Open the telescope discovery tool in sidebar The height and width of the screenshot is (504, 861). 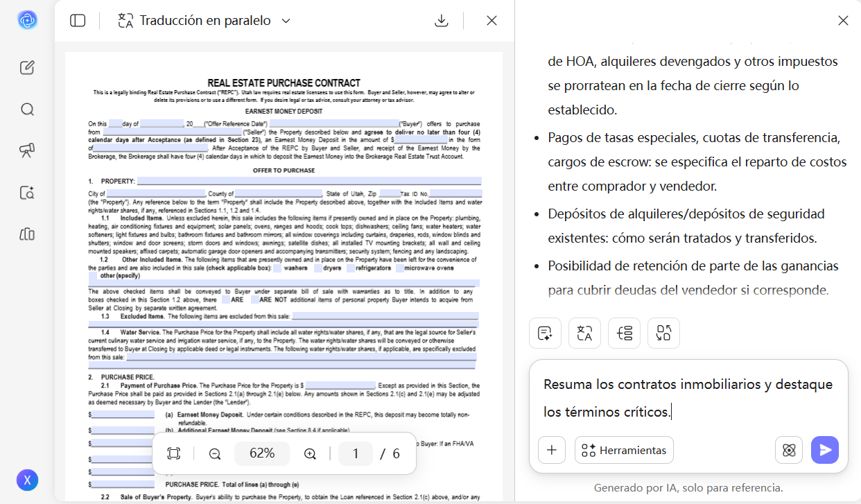point(26,150)
